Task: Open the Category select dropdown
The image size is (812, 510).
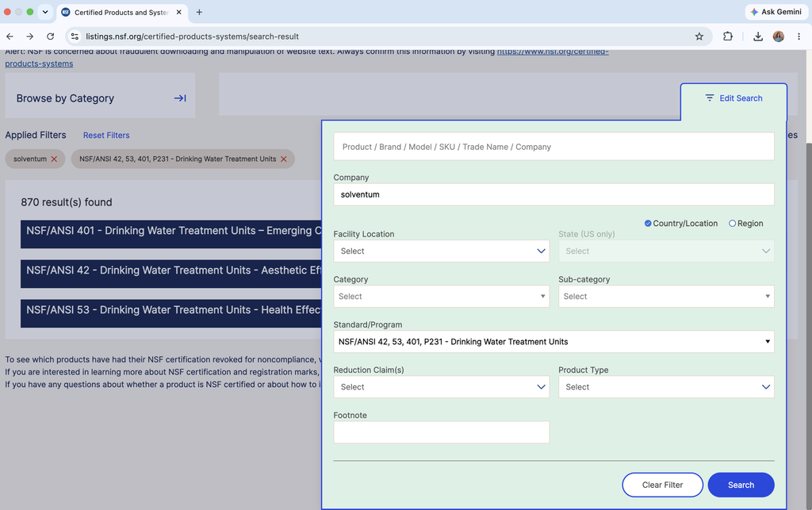Action: [x=441, y=296]
